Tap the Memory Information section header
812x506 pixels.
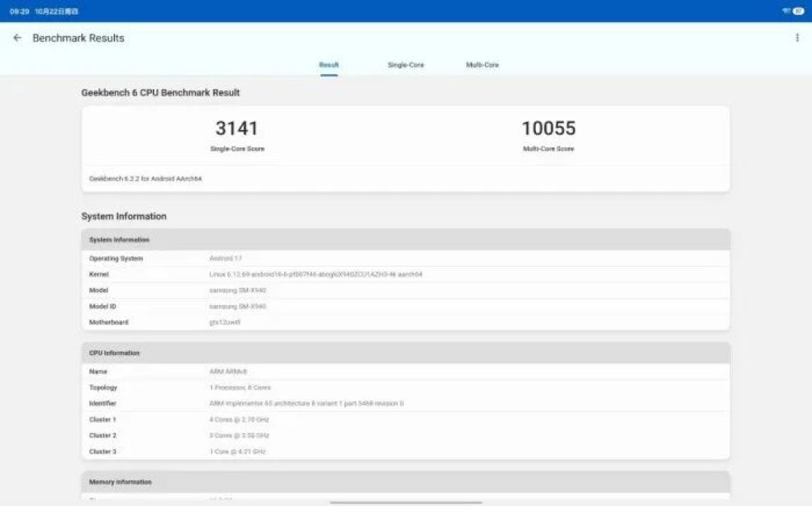[x=405, y=482]
